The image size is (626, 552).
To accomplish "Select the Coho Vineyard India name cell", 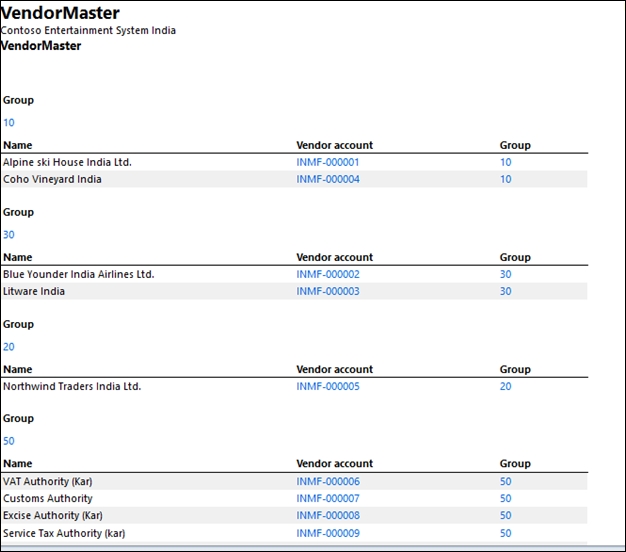I will click(x=52, y=179).
